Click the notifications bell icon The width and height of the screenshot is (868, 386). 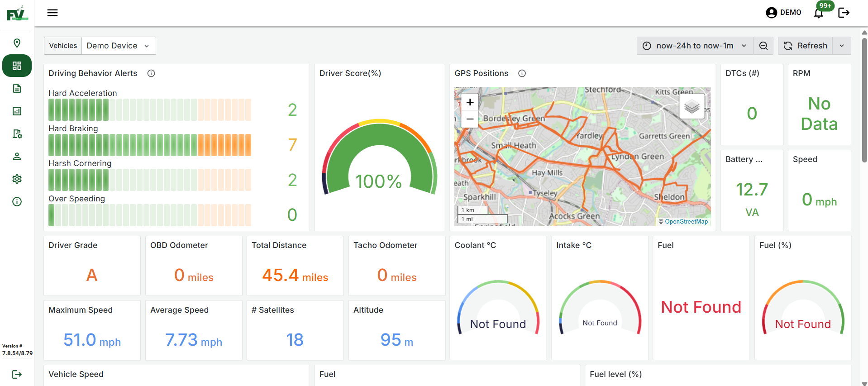point(819,13)
